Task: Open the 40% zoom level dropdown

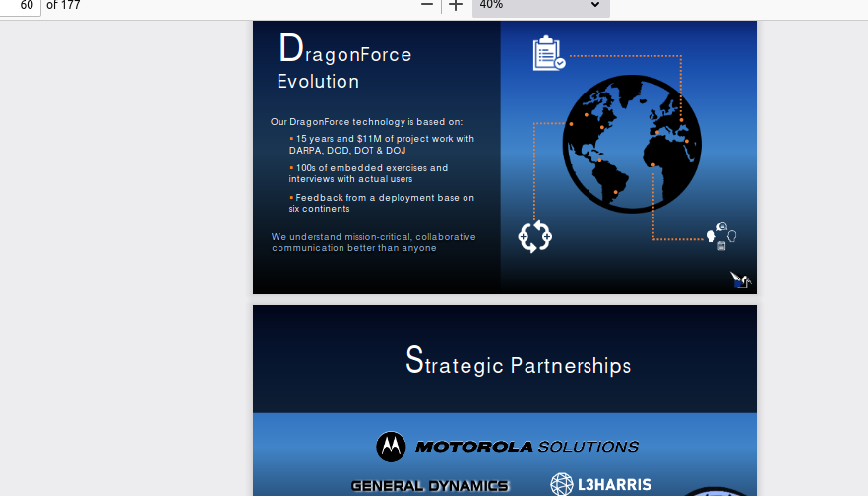Action: 541,6
